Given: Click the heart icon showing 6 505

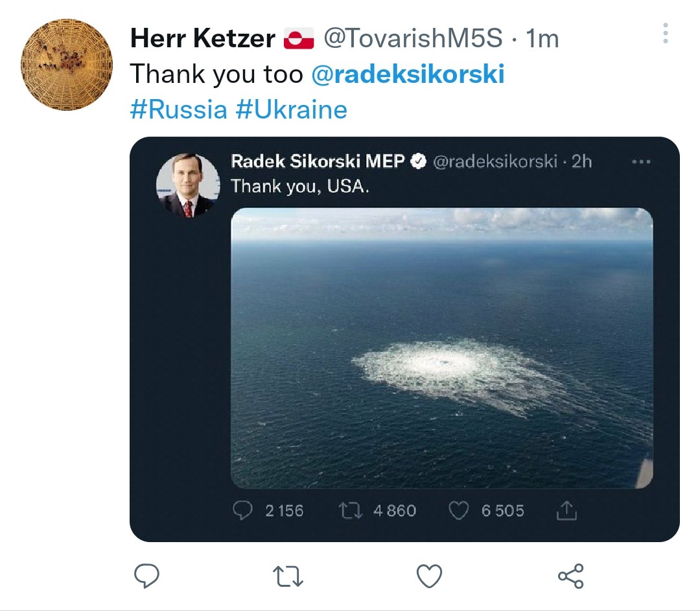Looking at the screenshot, I should point(459,511).
